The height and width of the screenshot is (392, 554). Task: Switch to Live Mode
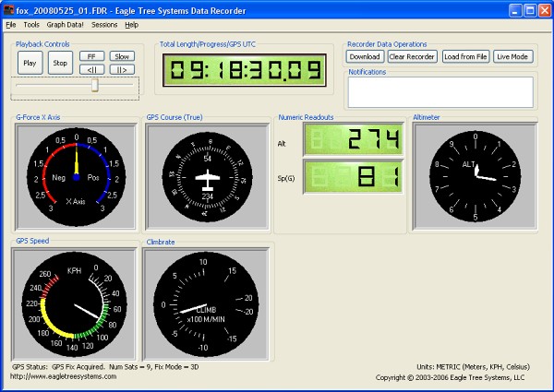513,56
